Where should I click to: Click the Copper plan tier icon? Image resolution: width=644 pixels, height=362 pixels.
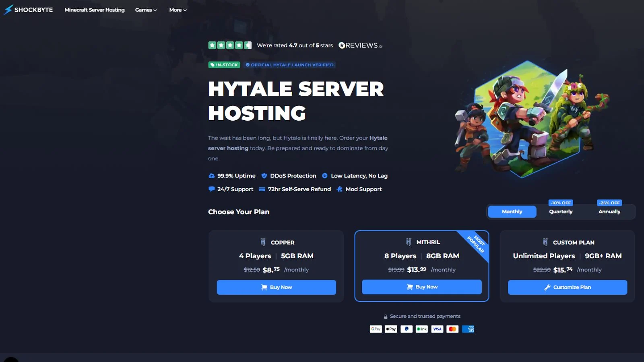point(263,242)
